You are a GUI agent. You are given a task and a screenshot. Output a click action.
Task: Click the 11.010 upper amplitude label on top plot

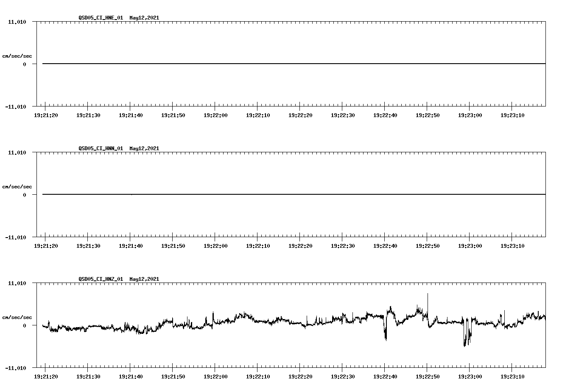pos(17,22)
